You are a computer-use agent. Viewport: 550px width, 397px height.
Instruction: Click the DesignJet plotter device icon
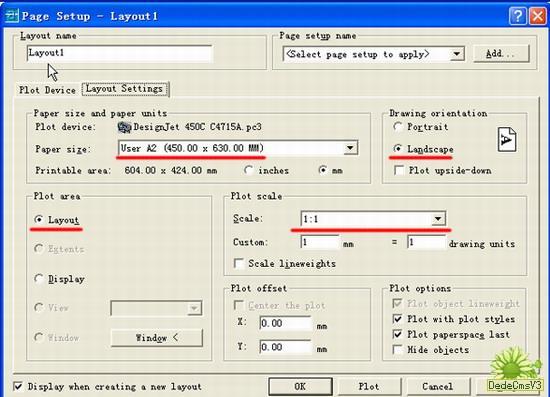(x=124, y=127)
